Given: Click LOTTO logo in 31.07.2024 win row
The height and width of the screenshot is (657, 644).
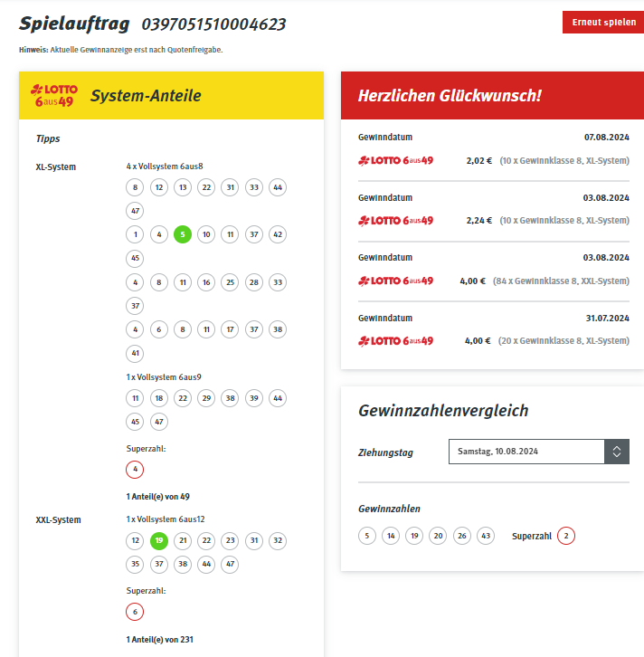Looking at the screenshot, I should (x=395, y=340).
